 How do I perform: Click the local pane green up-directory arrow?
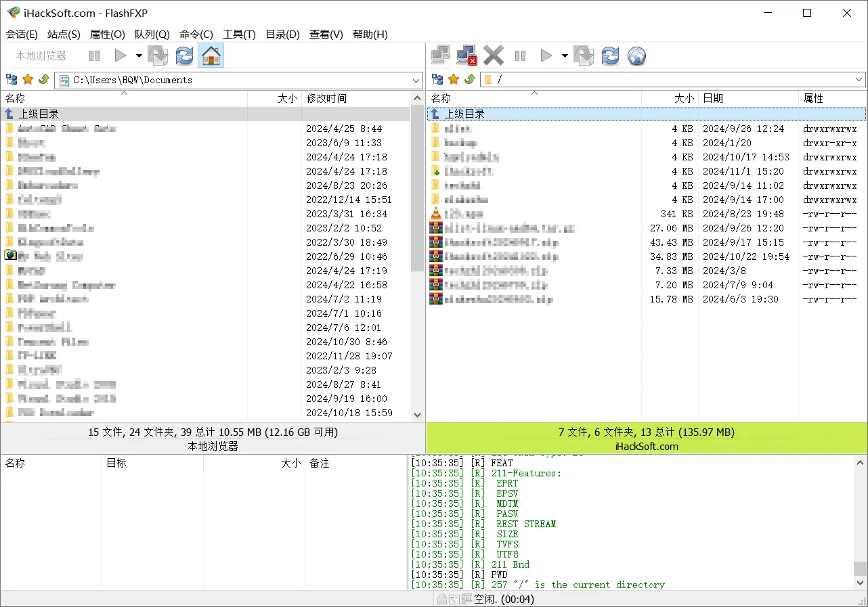(x=44, y=80)
